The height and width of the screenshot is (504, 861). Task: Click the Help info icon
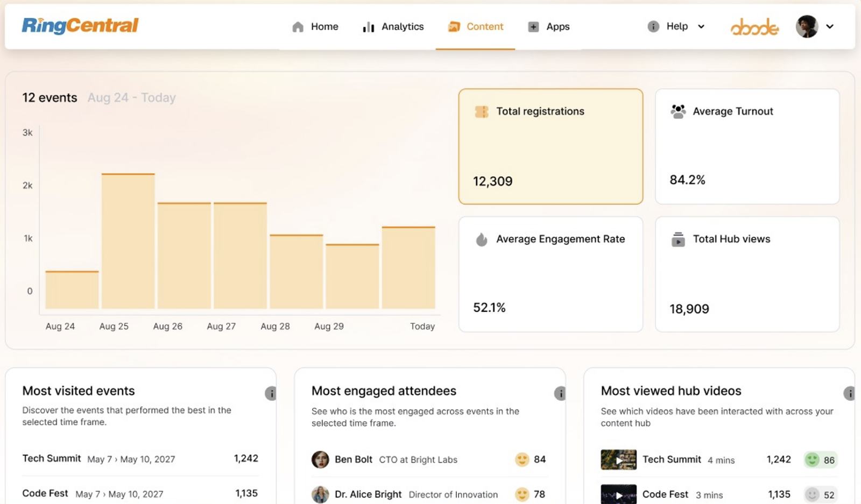tap(653, 26)
